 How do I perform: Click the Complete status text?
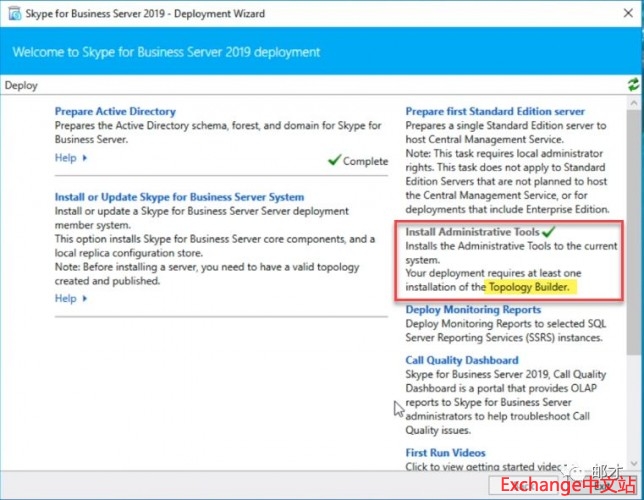pyautogui.click(x=365, y=161)
